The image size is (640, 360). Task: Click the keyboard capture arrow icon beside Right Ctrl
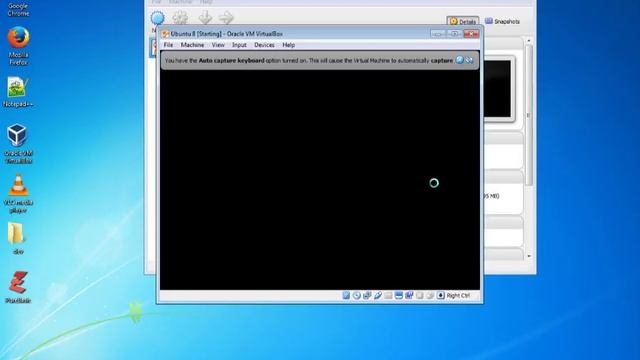tap(441, 295)
